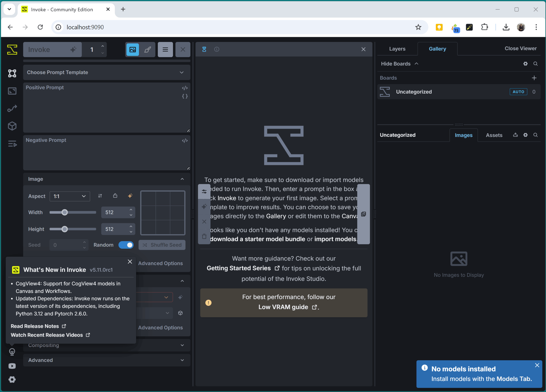Add a new board plus icon
Viewport: 546px width, 392px height.
coord(534,78)
